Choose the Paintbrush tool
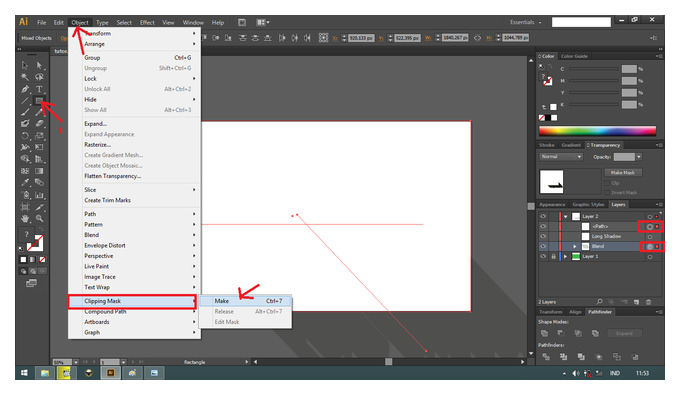This screenshot has width=680, height=395. click(x=25, y=112)
